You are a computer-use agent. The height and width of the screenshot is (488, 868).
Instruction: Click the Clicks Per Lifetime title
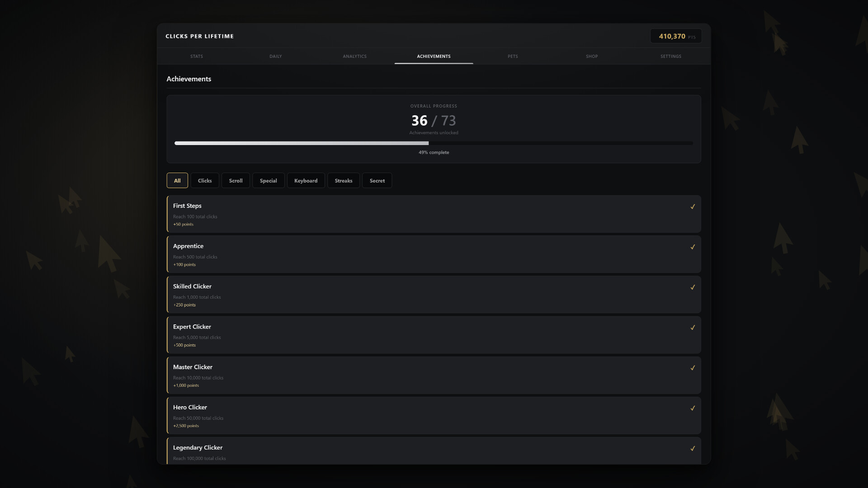199,36
